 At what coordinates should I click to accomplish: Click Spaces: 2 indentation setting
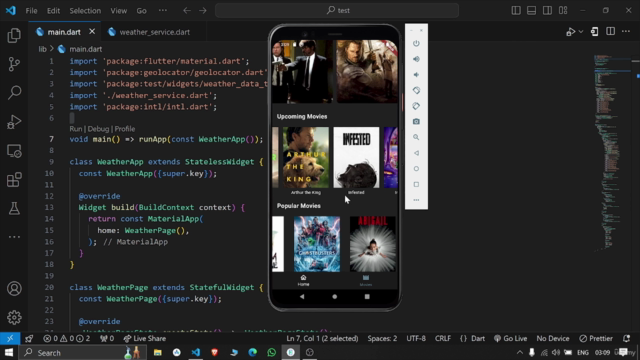[x=382, y=338]
